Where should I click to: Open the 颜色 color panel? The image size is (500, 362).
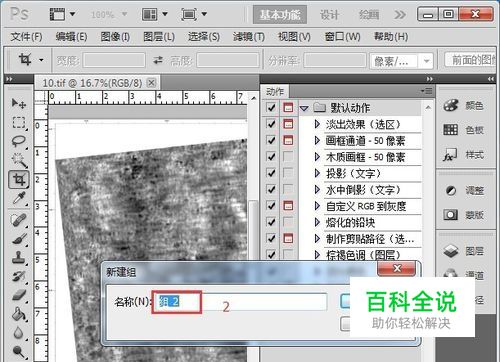464,106
